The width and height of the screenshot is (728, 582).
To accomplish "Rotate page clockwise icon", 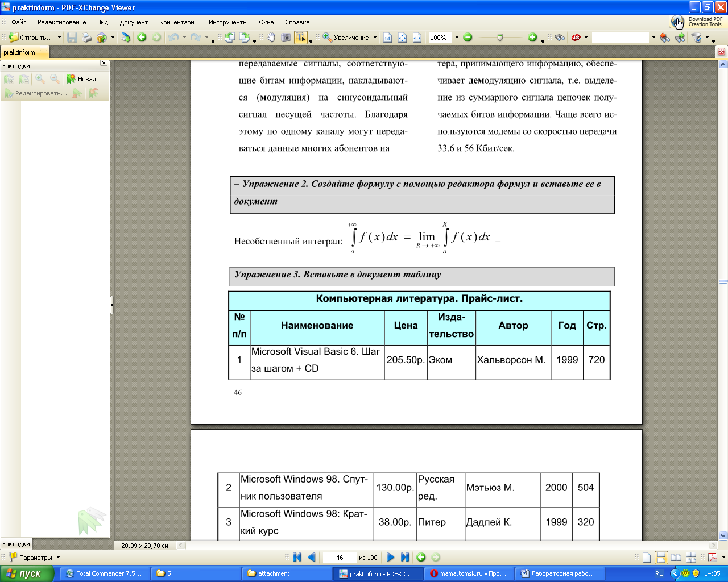I will click(x=245, y=38).
